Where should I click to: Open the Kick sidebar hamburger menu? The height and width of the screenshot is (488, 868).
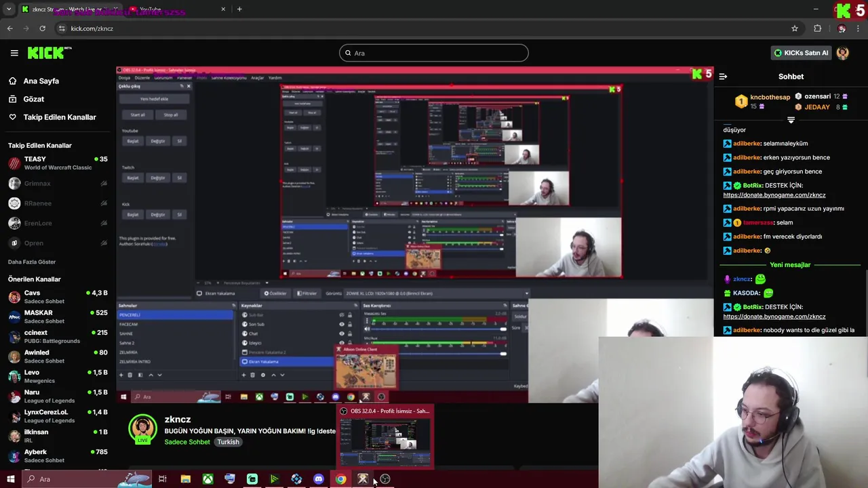[14, 53]
